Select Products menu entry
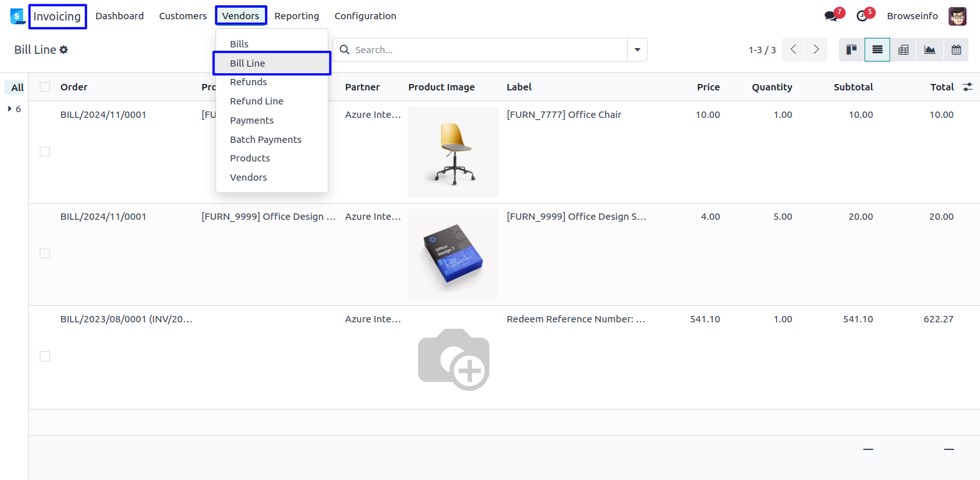 point(272,158)
